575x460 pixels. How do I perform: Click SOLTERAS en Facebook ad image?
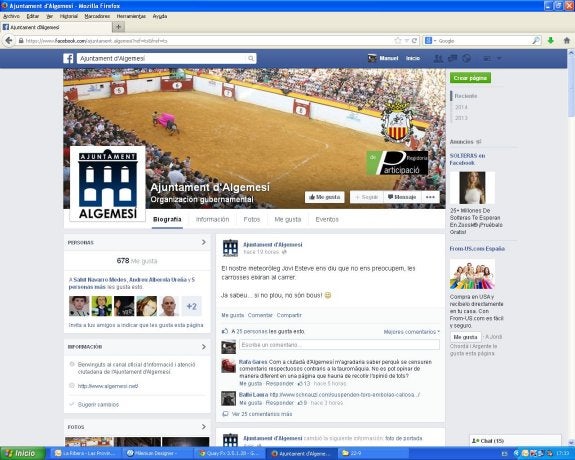(472, 188)
